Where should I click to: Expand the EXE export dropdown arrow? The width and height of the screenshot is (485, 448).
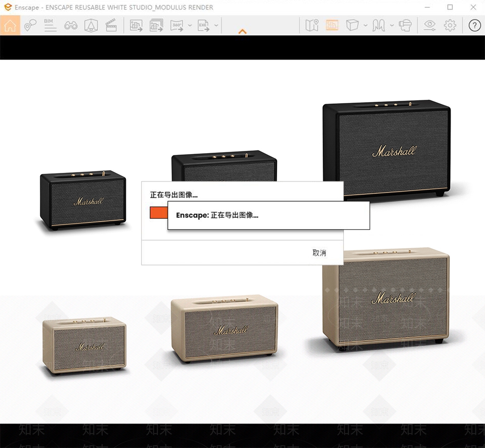coord(216,25)
